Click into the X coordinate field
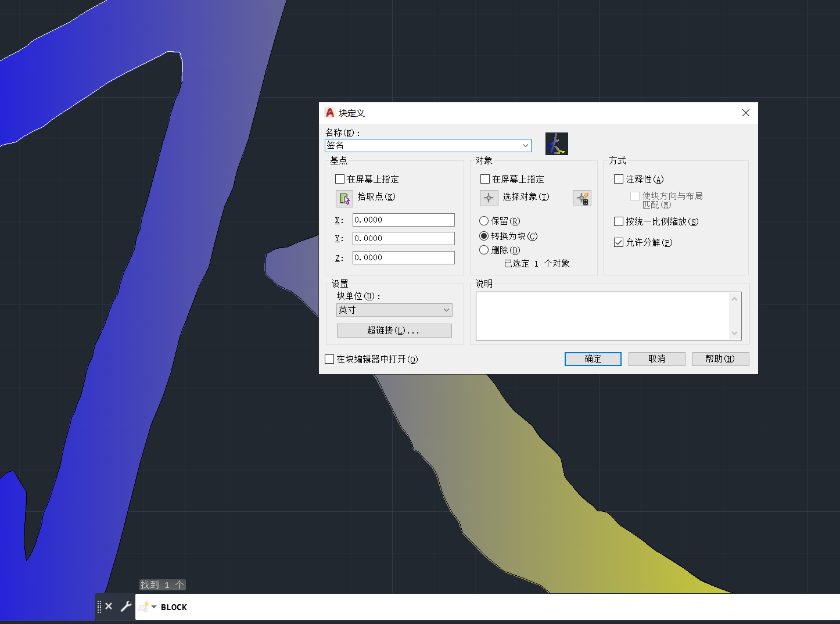This screenshot has width=840, height=624. [x=403, y=220]
